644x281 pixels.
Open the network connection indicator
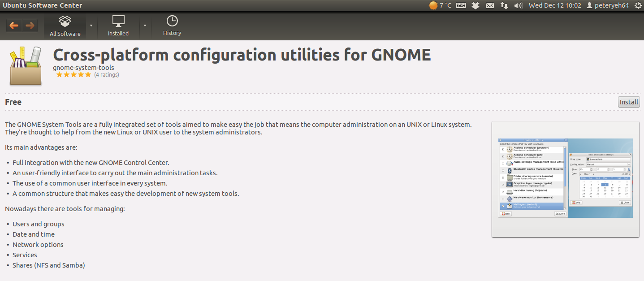[504, 5]
